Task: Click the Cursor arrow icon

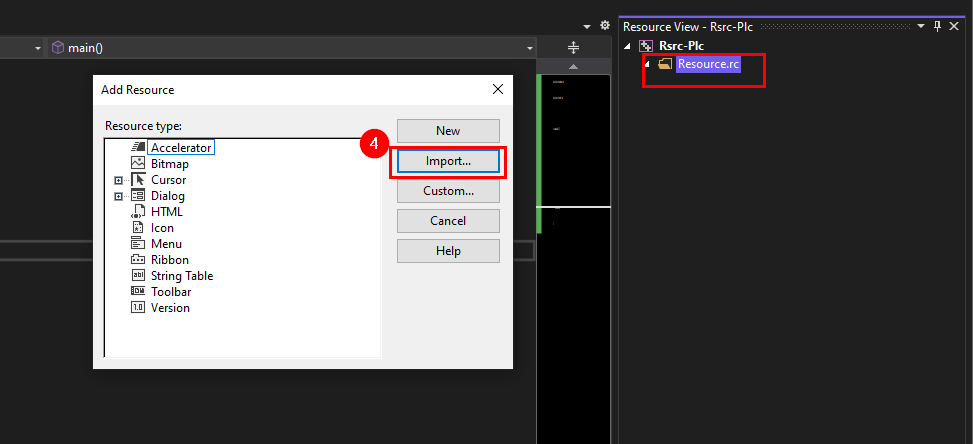Action: click(138, 180)
